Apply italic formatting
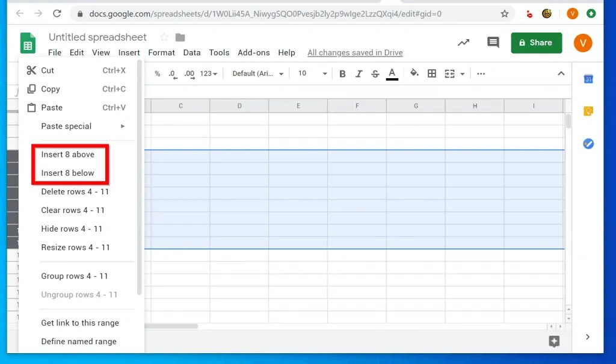 (x=359, y=73)
